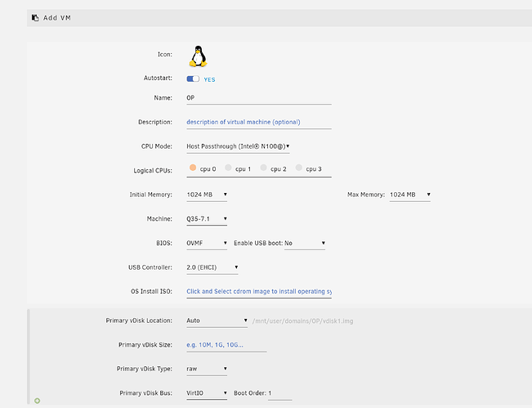Expand the Machine type dropdown

[207, 219]
